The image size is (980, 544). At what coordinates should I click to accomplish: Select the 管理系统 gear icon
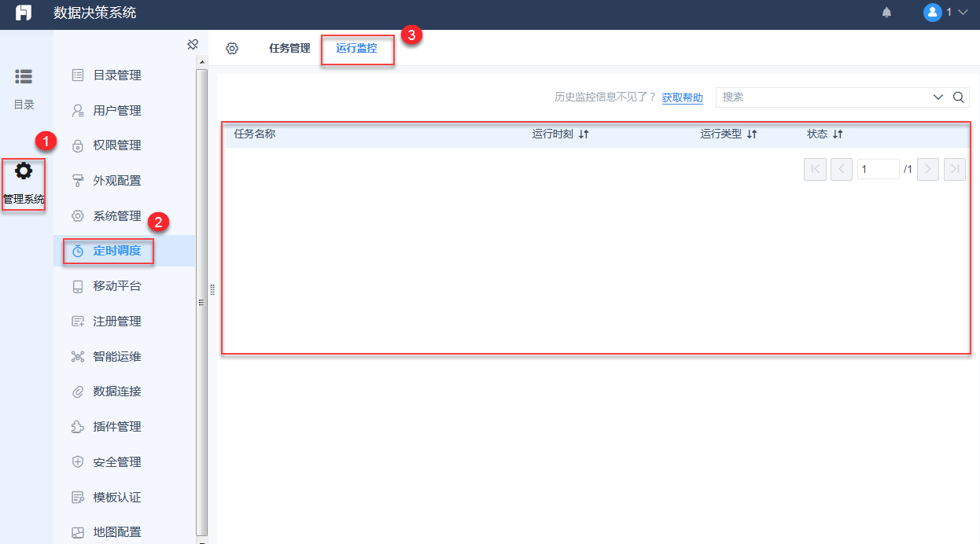click(x=24, y=171)
